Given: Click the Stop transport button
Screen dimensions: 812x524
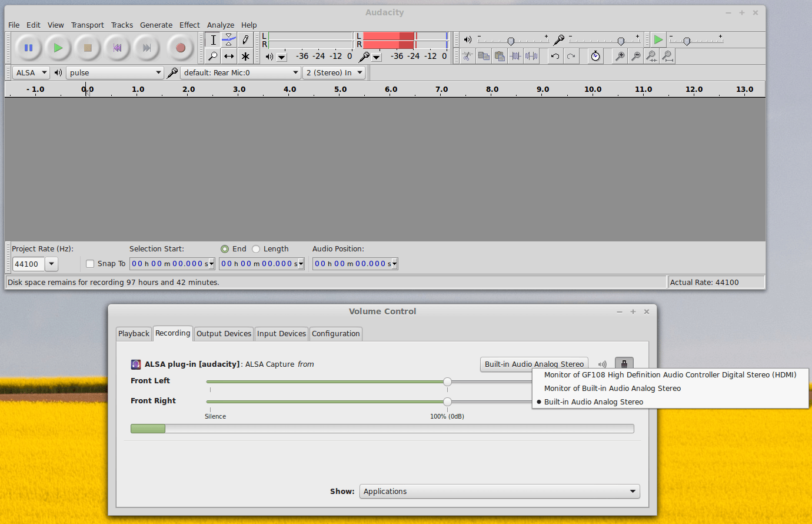Looking at the screenshot, I should click(88, 48).
